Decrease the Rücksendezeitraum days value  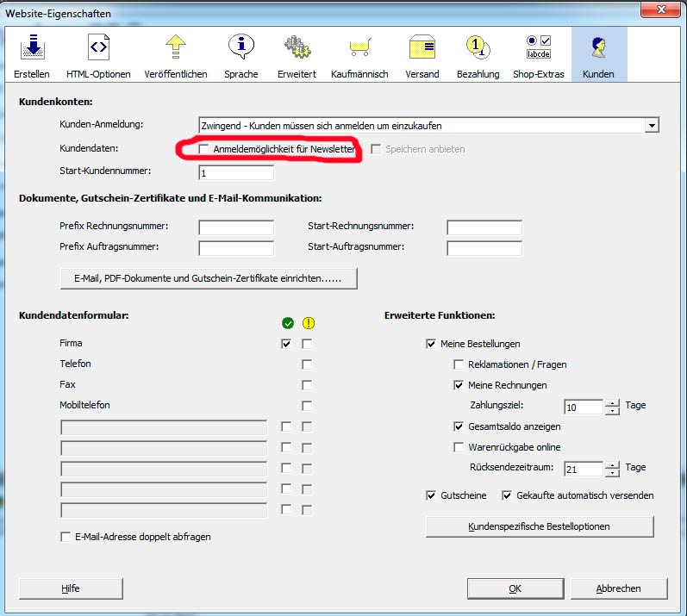click(x=612, y=473)
